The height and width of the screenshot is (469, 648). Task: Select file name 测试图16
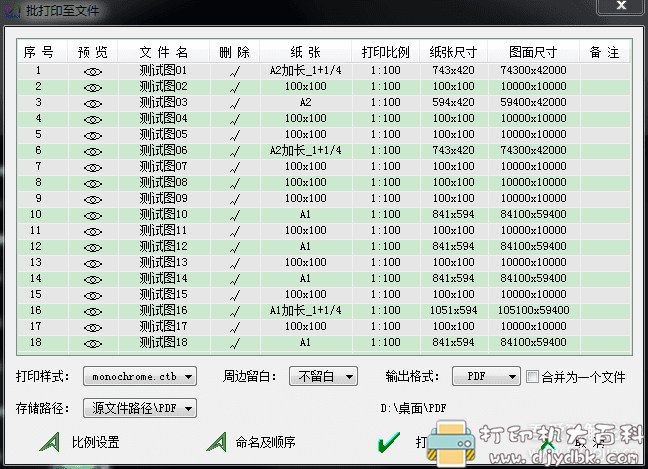tap(164, 310)
